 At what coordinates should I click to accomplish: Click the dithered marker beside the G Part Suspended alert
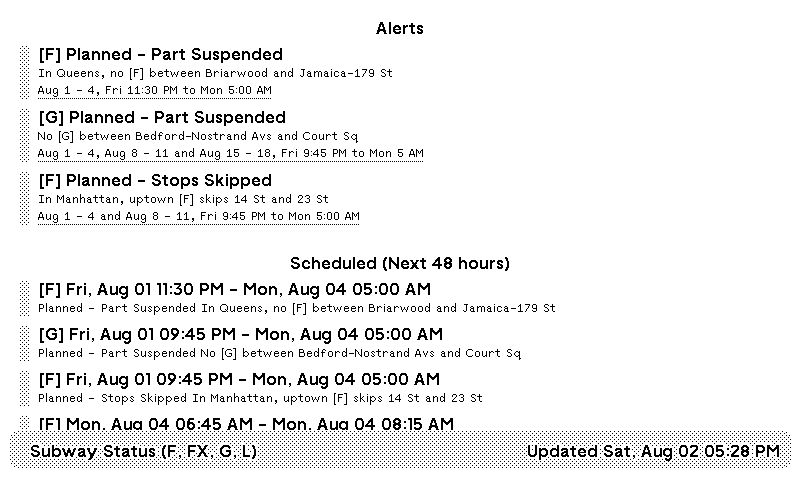tap(25, 135)
